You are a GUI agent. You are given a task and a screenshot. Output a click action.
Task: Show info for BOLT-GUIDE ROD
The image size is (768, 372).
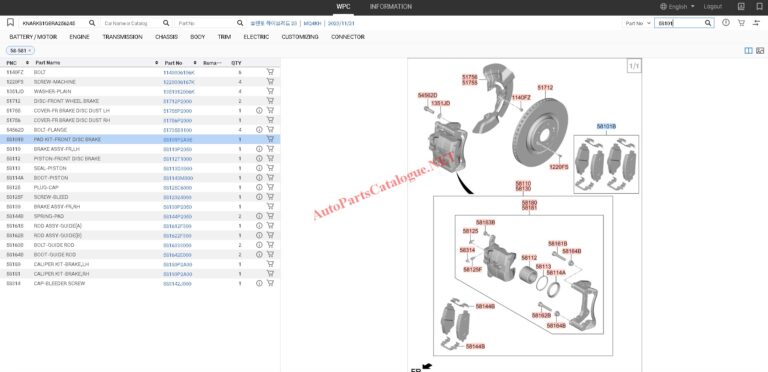259,245
